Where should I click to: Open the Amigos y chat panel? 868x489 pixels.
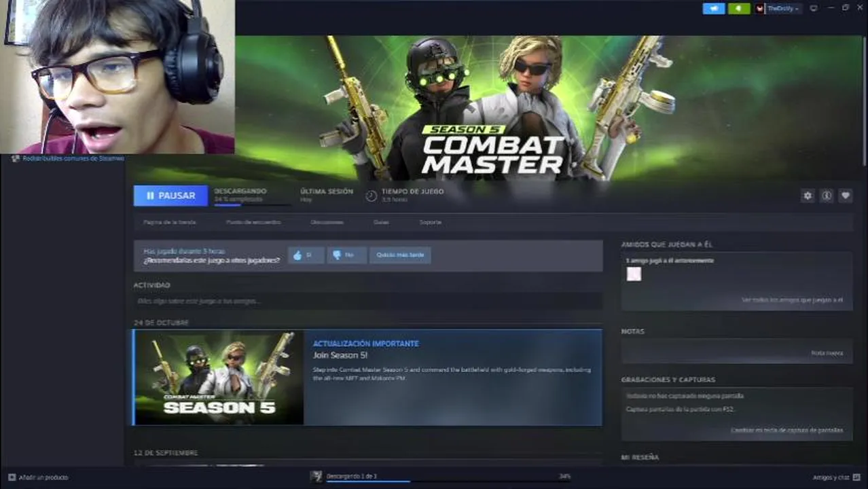click(831, 477)
